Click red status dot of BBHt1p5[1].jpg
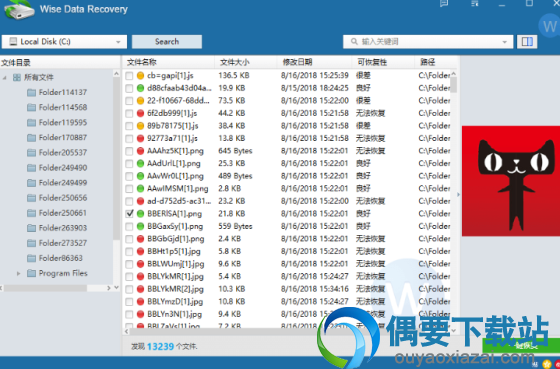Image resolution: width=560 pixels, height=369 pixels. pos(140,252)
